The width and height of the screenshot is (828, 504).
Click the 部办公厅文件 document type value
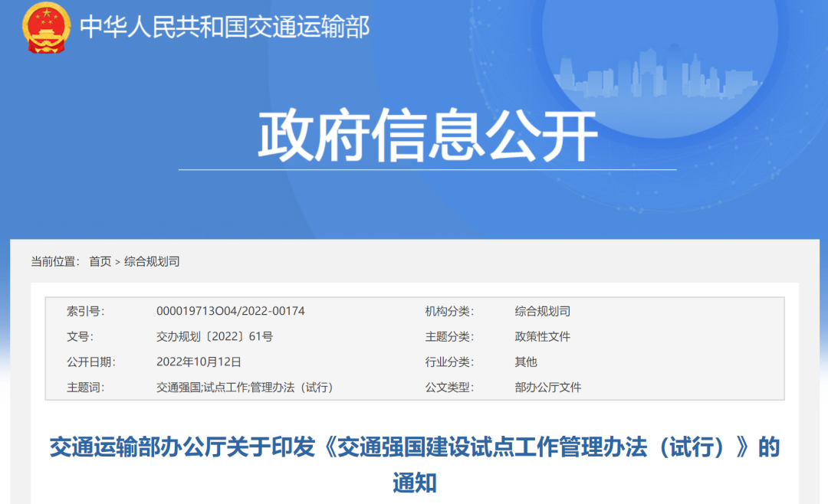547,387
